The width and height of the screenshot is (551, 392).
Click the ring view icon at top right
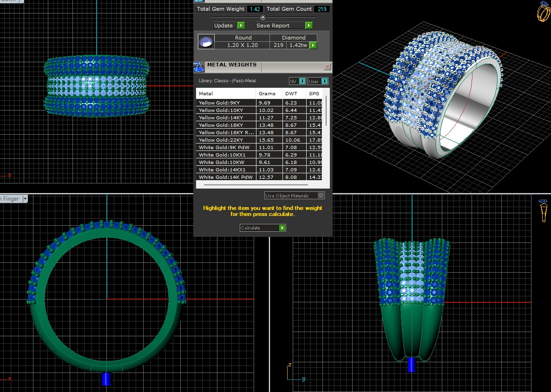tap(543, 12)
